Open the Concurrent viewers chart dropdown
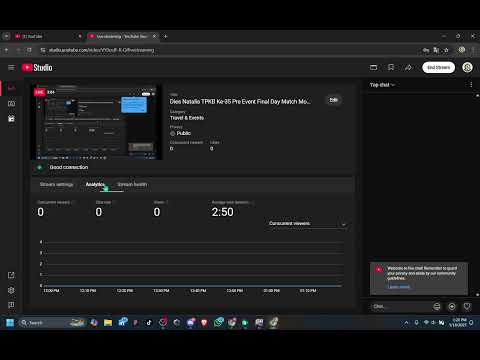Screen dimensions: 480x360 pyautogui.click(x=308, y=224)
